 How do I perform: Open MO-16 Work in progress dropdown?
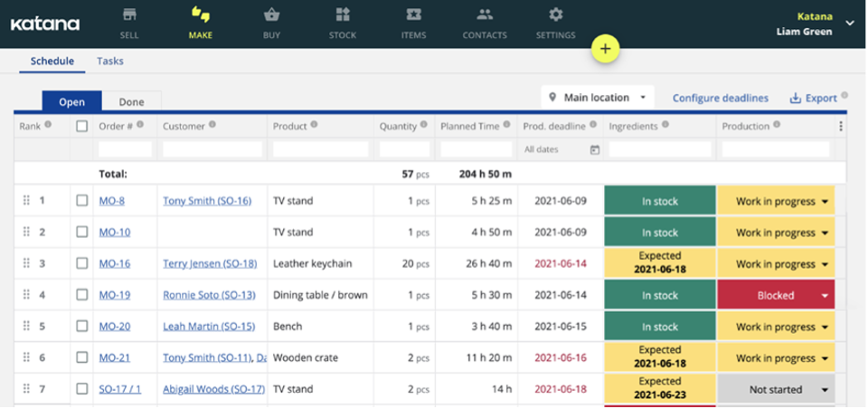[x=776, y=264]
